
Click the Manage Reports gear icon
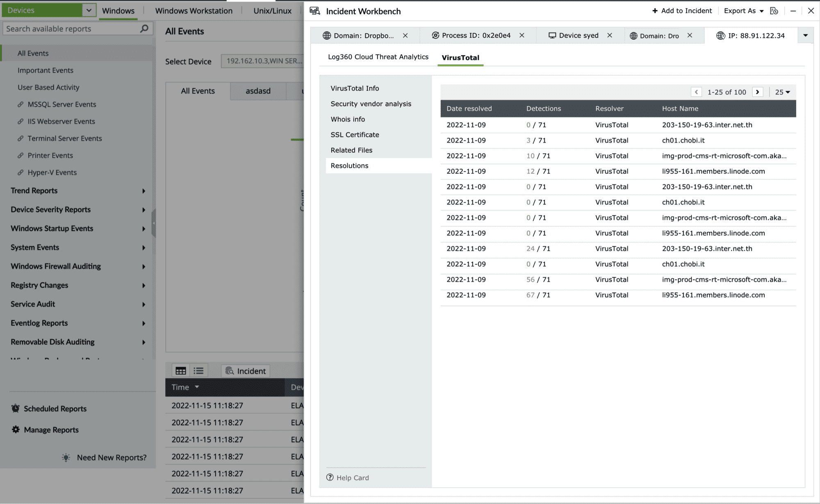point(16,429)
